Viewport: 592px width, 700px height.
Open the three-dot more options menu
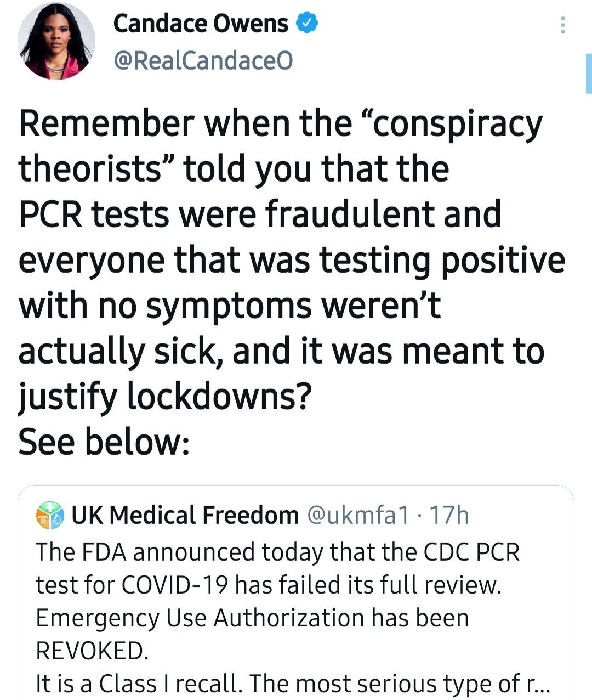pyautogui.click(x=562, y=25)
